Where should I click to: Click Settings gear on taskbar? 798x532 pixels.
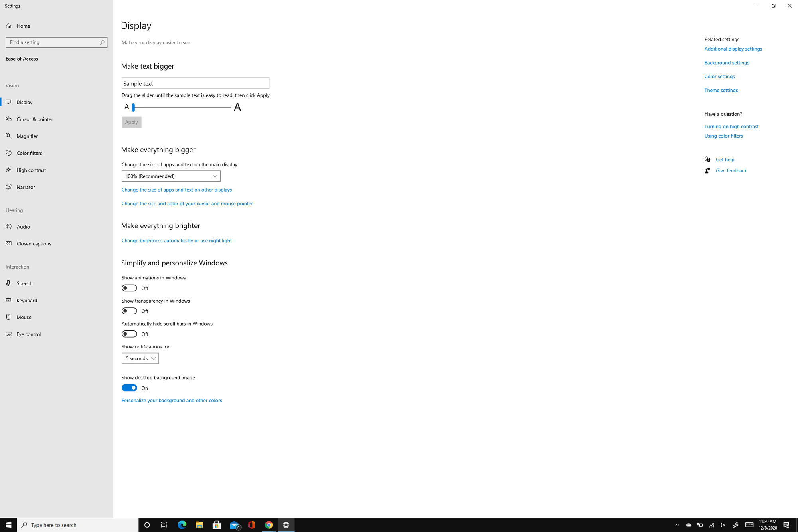pos(286,525)
